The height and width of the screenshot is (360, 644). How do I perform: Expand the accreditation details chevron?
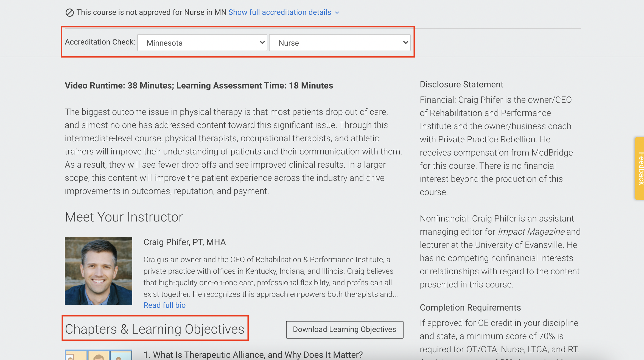click(x=337, y=13)
